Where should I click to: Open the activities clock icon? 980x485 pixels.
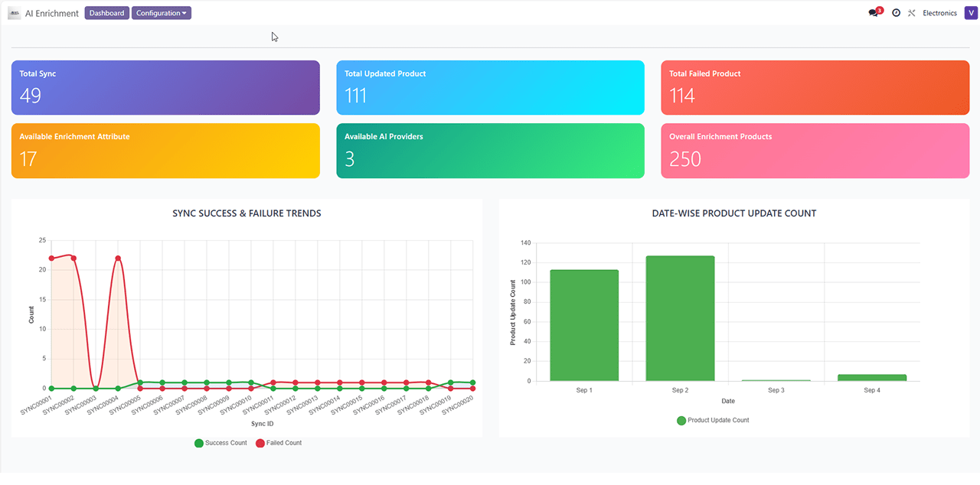click(x=896, y=13)
